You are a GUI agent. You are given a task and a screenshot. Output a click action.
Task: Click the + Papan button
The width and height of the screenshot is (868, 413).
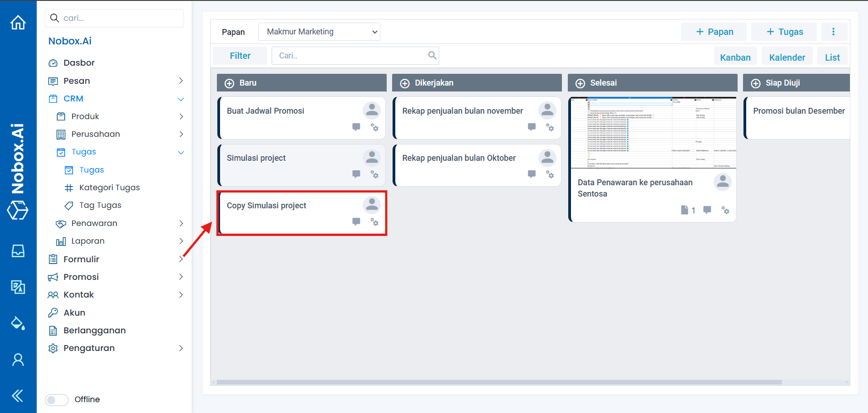tap(714, 32)
